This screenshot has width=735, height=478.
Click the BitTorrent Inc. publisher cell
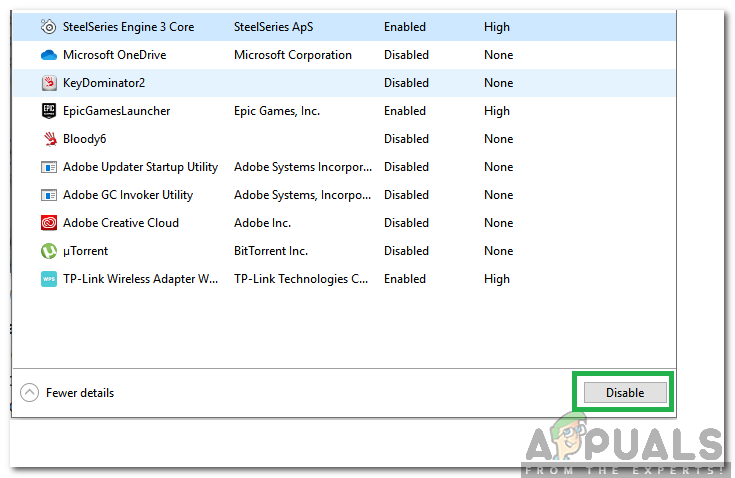click(x=271, y=251)
